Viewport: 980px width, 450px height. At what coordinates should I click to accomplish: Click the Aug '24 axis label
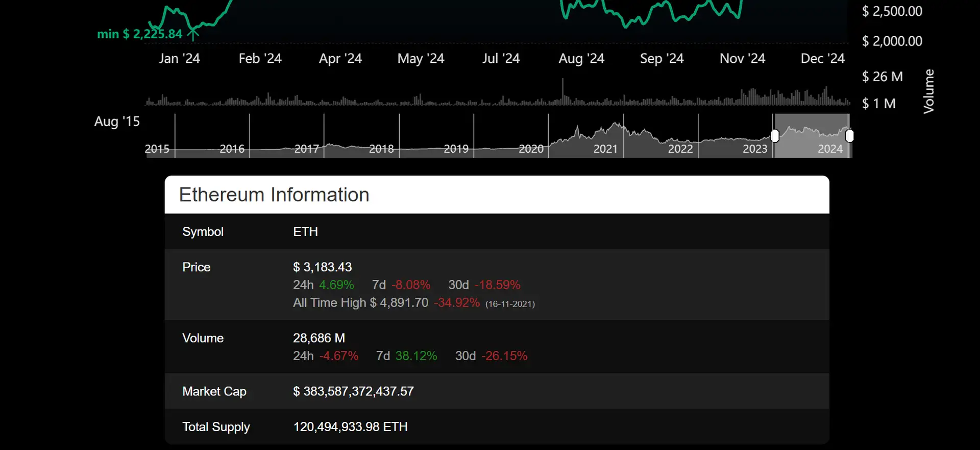[581, 59]
